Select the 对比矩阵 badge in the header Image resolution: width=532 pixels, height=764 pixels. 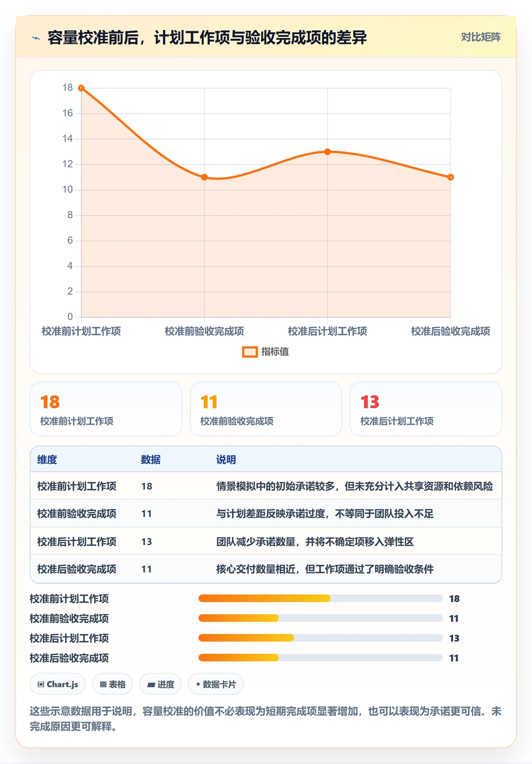(x=481, y=37)
